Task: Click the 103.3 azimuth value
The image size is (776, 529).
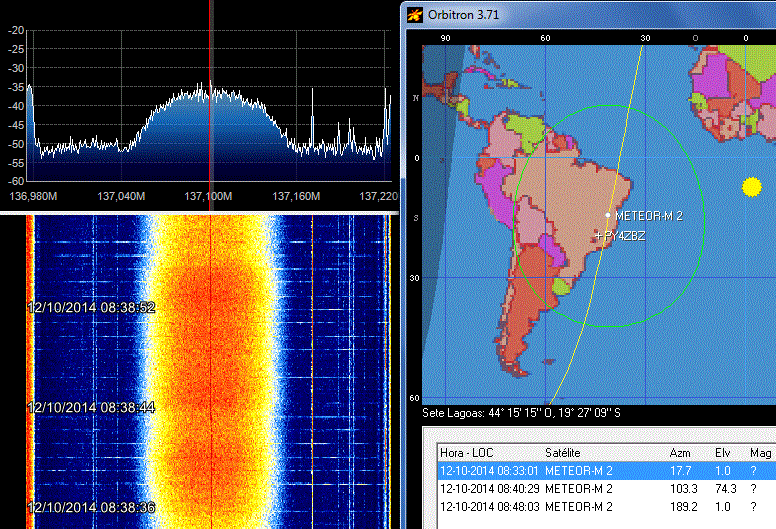Action: [x=683, y=489]
